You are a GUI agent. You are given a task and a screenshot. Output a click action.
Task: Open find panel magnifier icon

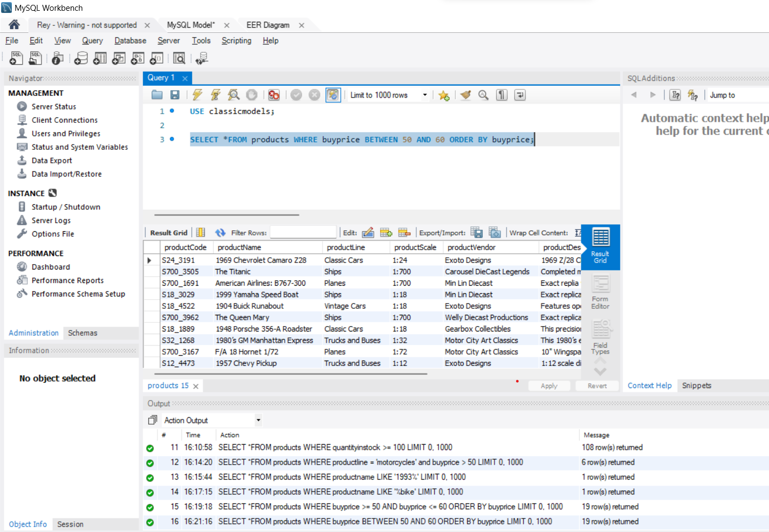pos(484,95)
